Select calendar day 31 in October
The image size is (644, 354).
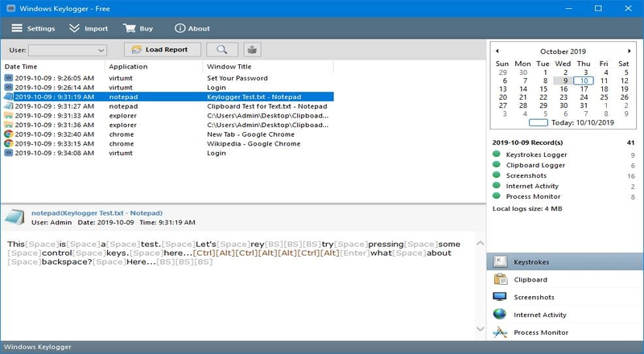click(x=584, y=105)
